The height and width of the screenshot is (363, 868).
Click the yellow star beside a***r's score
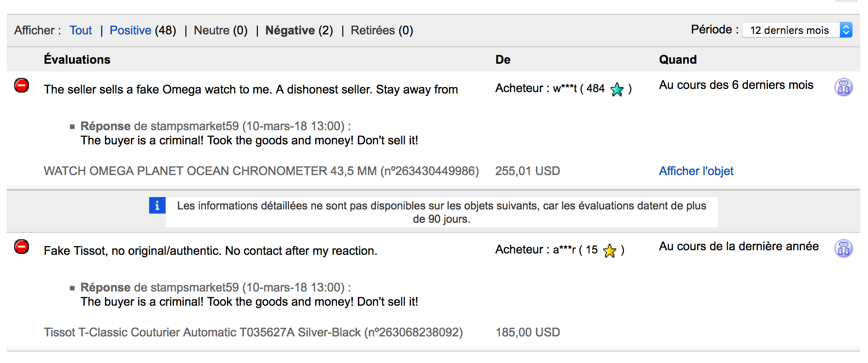pyautogui.click(x=610, y=250)
